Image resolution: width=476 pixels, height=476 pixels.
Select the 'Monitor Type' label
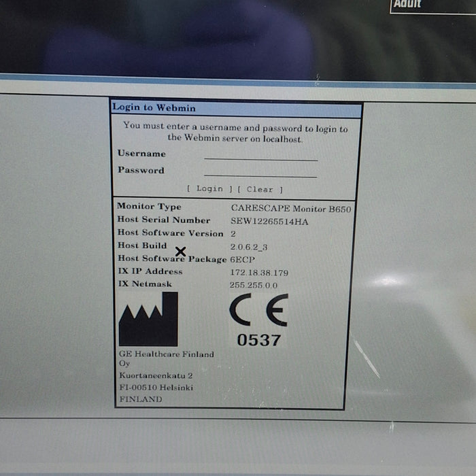pyautogui.click(x=149, y=207)
